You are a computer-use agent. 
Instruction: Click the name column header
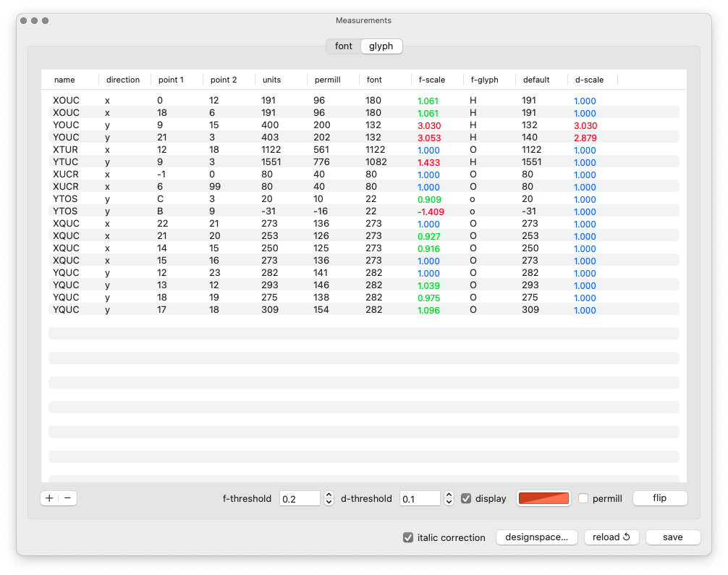(x=64, y=80)
